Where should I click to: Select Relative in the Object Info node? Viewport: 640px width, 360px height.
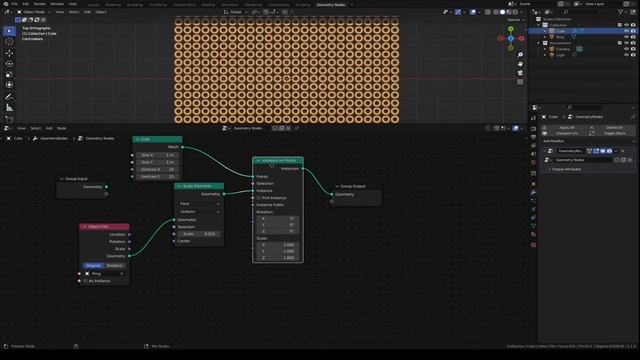(x=114, y=266)
